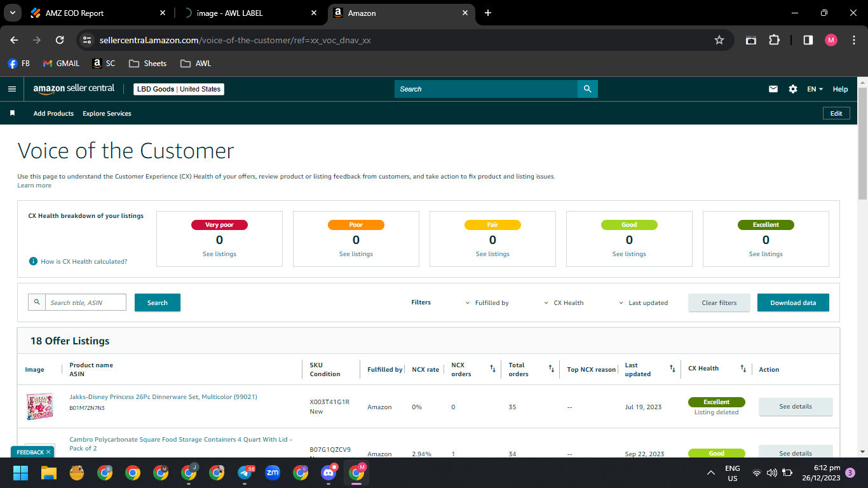Open the Chrome profile M avatar

coord(831,40)
